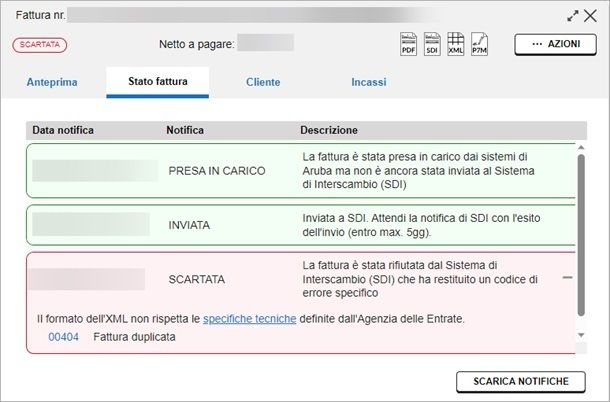Screen dimensions: 610x402
Task: Click the notifications scrollbar up arrow
Action: [581, 147]
